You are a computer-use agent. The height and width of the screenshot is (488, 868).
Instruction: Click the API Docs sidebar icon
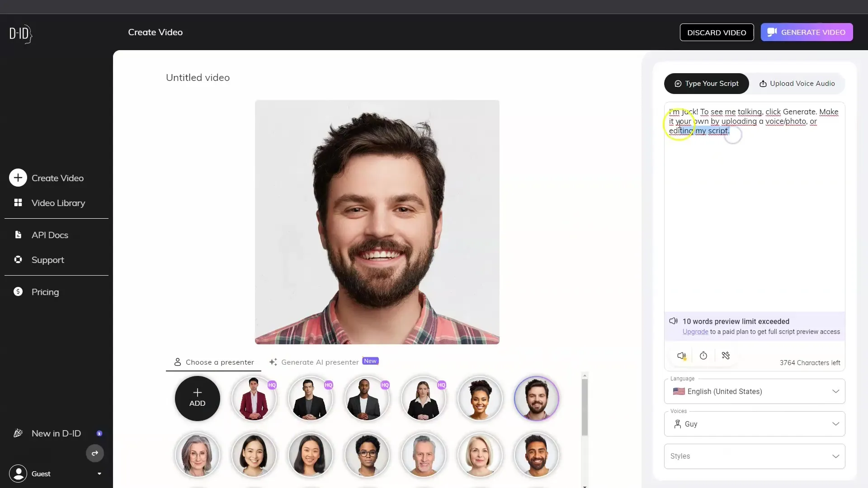click(18, 234)
